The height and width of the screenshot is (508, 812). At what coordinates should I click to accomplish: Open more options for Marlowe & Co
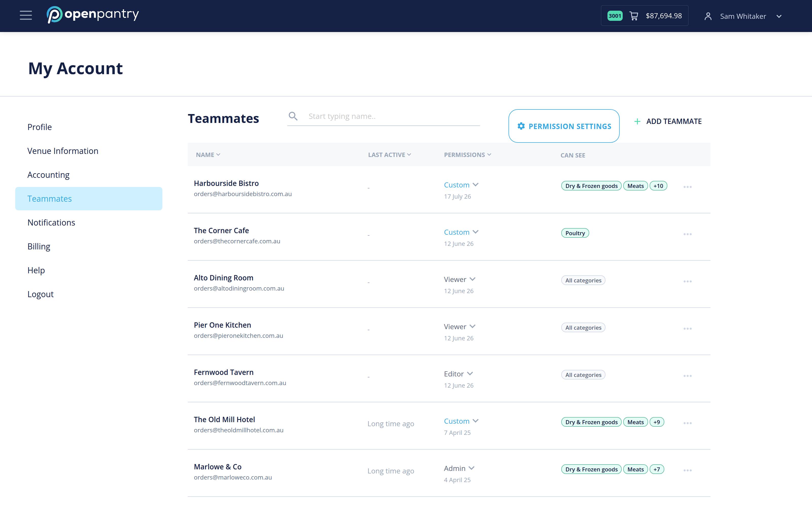coord(687,470)
